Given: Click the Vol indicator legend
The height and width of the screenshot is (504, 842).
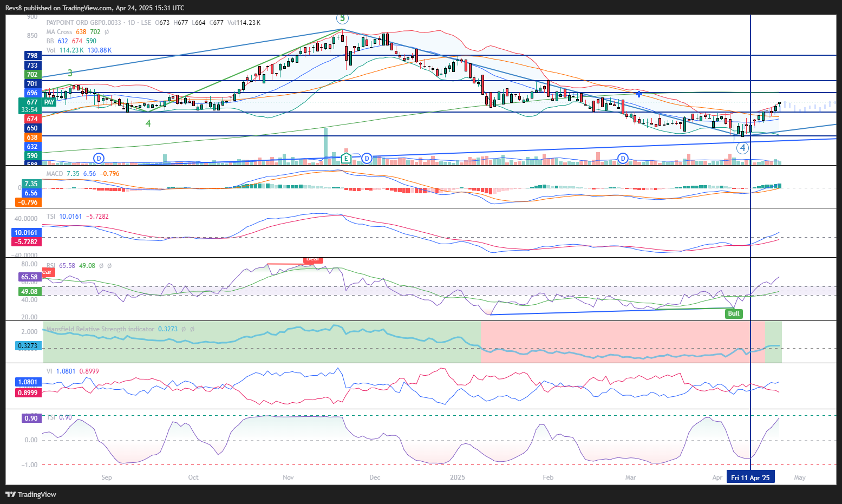Looking at the screenshot, I should coord(51,50).
